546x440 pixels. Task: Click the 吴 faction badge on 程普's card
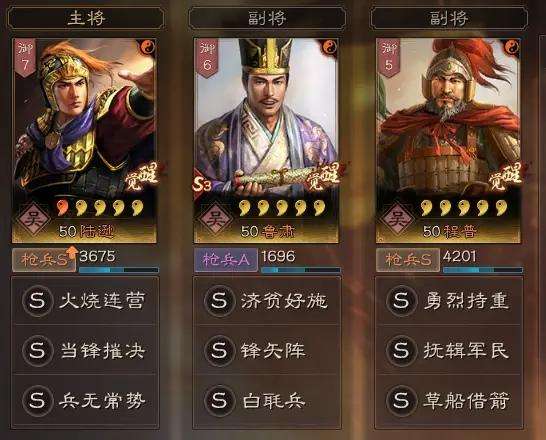397,219
